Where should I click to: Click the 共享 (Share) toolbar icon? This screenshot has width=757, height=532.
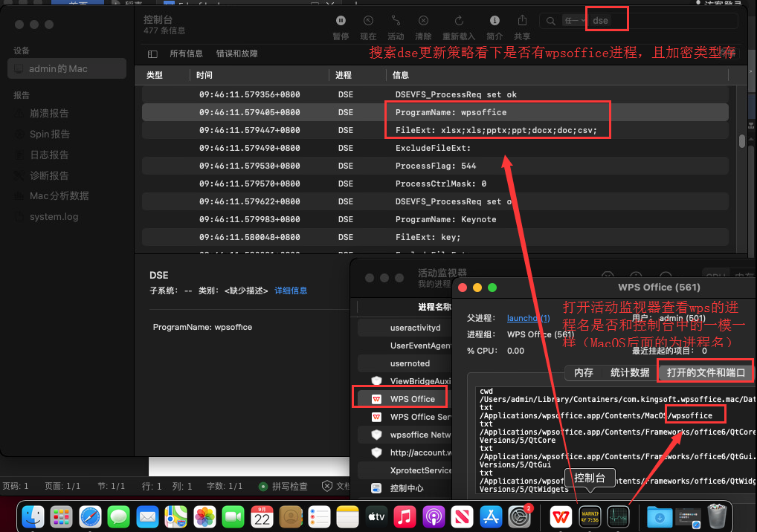(522, 20)
